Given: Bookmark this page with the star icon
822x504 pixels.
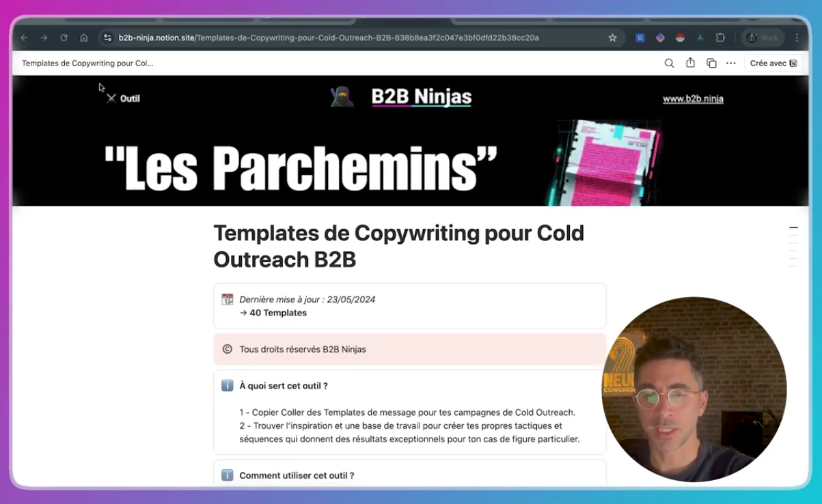Looking at the screenshot, I should [613, 38].
